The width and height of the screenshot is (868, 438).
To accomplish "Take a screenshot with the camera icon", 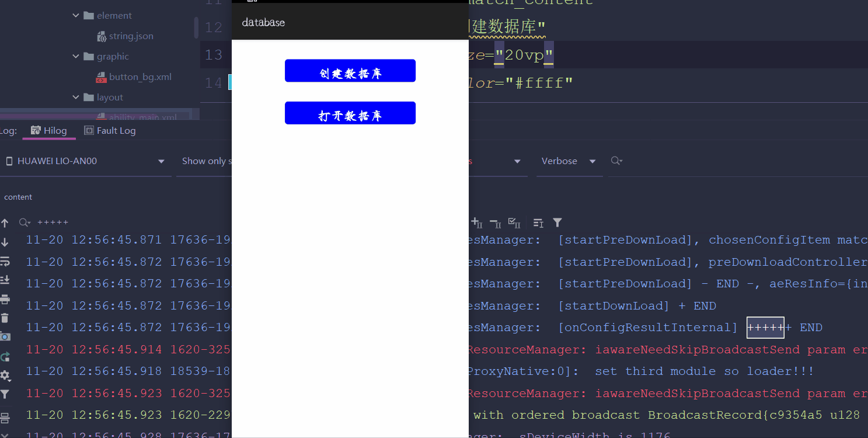I will pos(5,337).
